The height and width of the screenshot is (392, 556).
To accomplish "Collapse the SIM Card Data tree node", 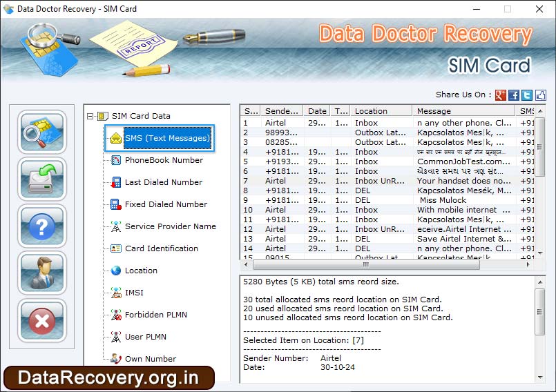I will (x=90, y=116).
